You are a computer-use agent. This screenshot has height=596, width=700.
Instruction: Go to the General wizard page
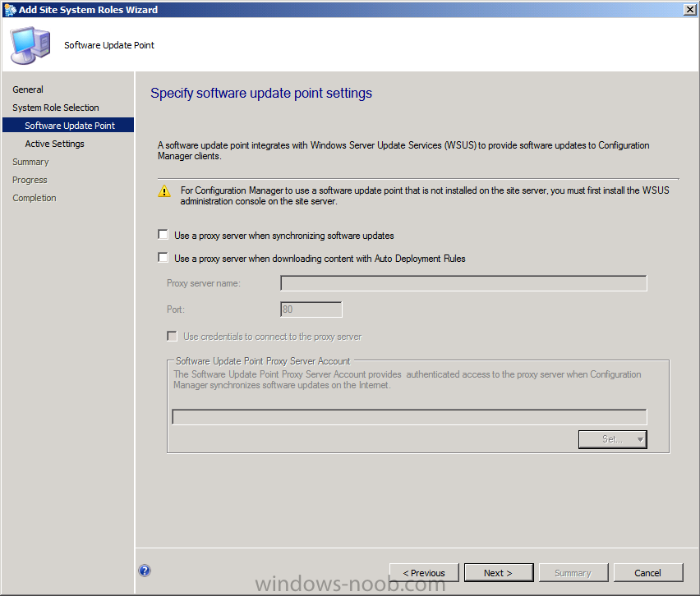click(x=28, y=89)
